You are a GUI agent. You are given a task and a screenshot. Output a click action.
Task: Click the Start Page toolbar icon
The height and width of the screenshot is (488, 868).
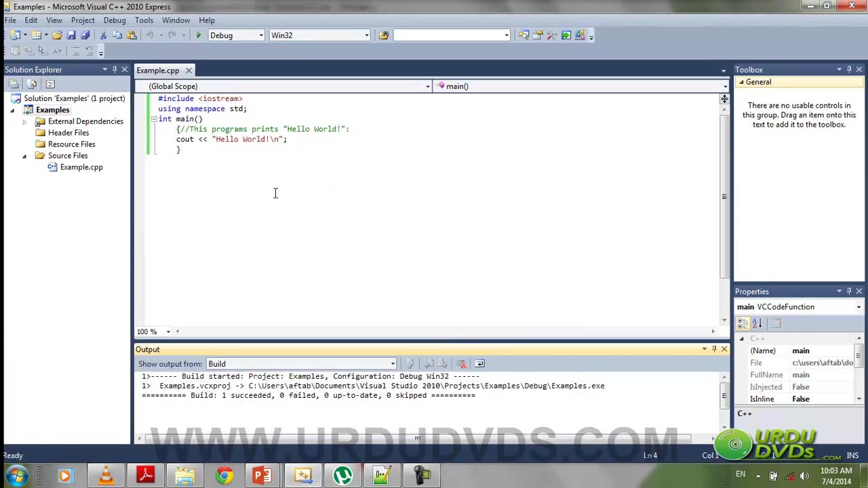pyautogui.click(x=566, y=35)
